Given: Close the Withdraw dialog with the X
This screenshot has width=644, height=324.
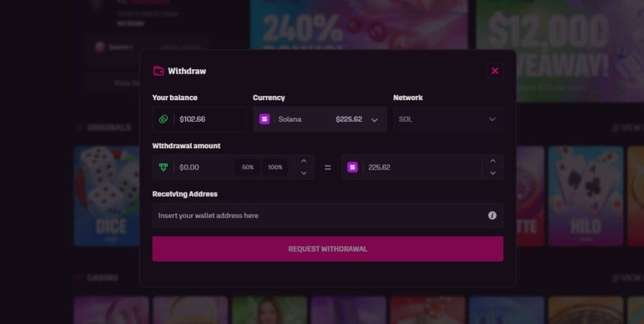Looking at the screenshot, I should click(494, 71).
